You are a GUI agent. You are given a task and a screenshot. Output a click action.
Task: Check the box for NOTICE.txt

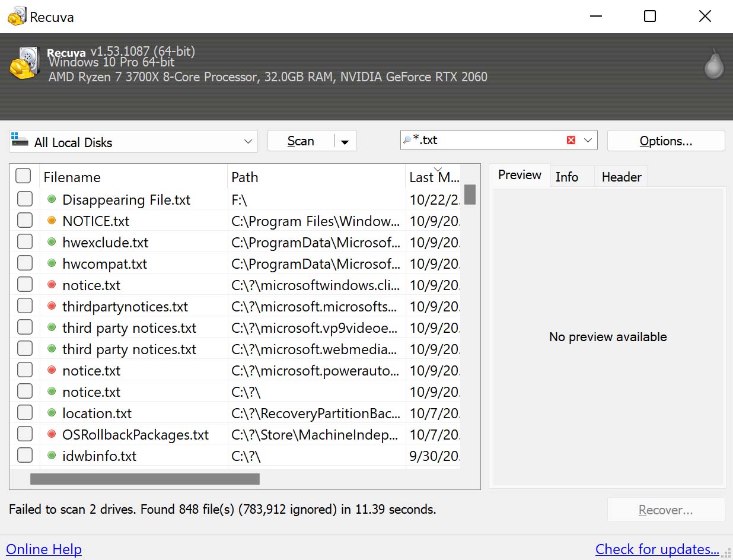click(x=24, y=220)
